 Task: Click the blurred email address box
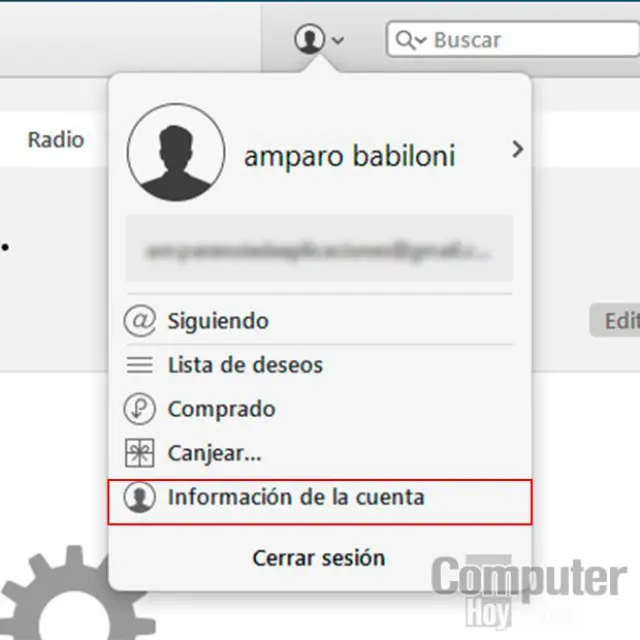pyautogui.click(x=319, y=248)
